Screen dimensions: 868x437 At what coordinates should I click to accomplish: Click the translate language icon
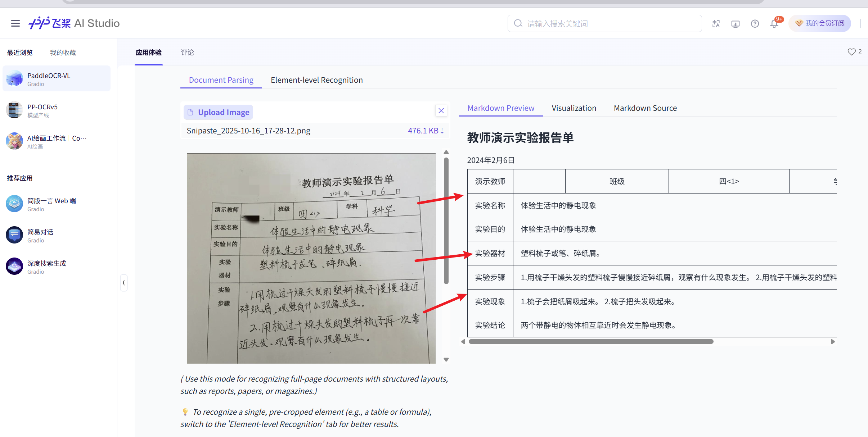pos(716,24)
